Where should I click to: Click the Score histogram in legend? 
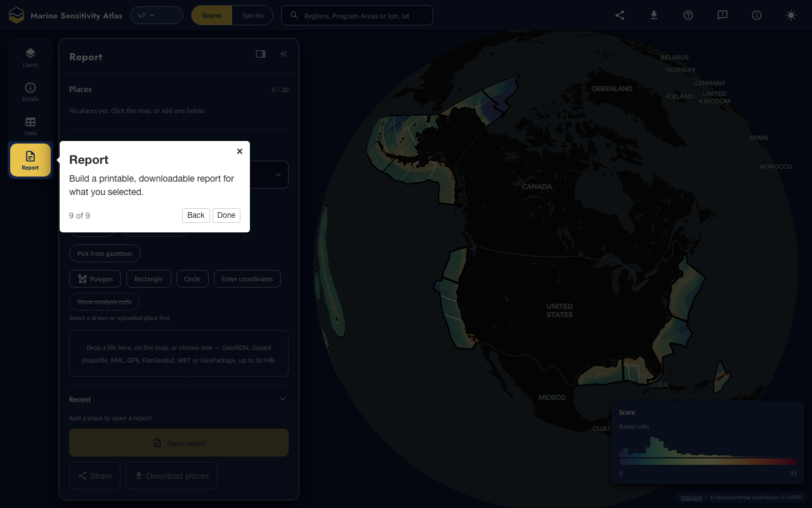pos(707,446)
